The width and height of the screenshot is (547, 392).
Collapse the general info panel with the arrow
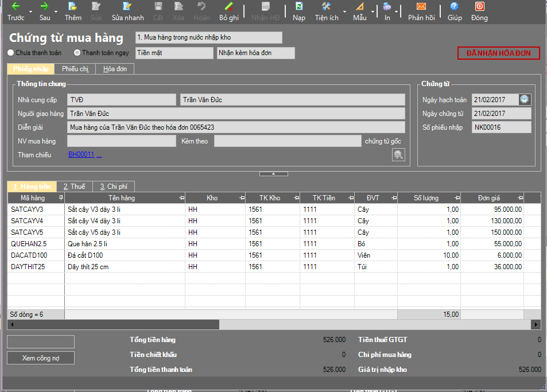[x=273, y=173]
